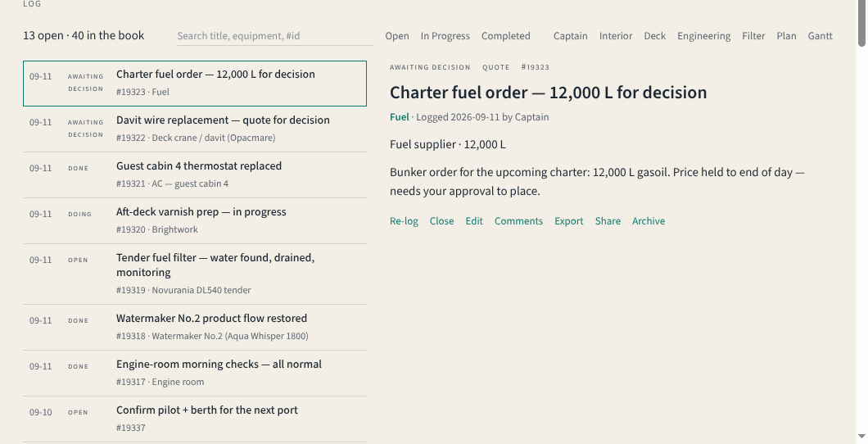Image resolution: width=868 pixels, height=444 pixels.
Task: Open Engine-room morning checks entry
Action: coord(195,373)
